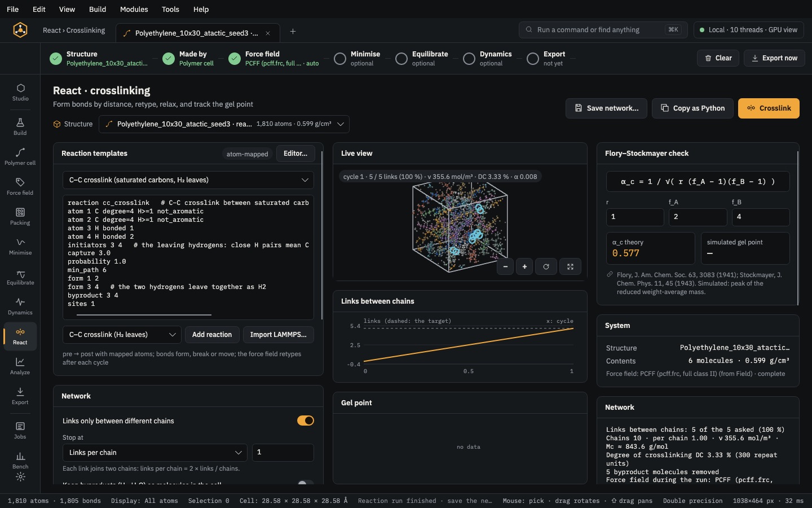
Task: Open the Studio sidebar section
Action: pyautogui.click(x=20, y=93)
